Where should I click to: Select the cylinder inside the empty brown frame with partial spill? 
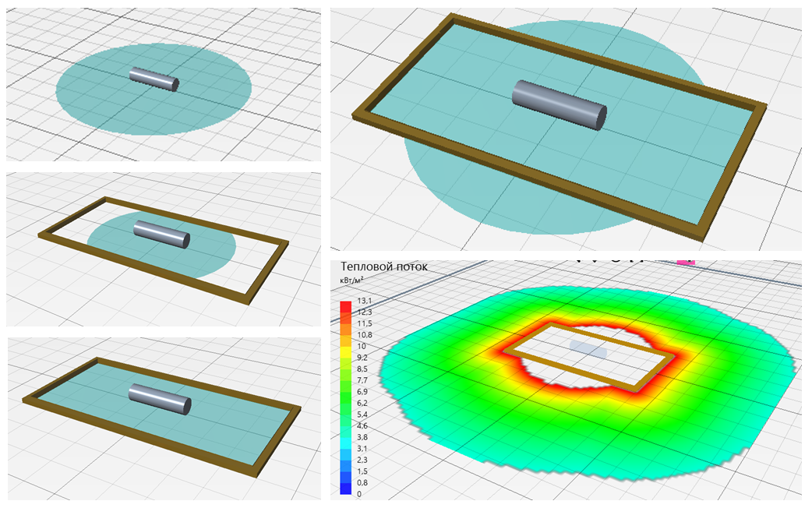pyautogui.click(x=161, y=234)
